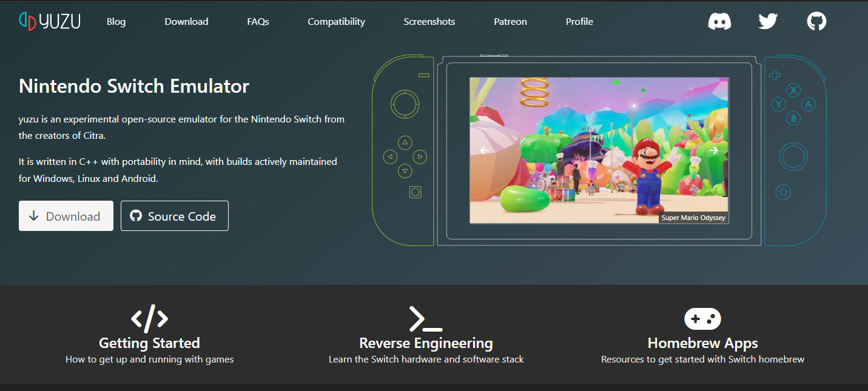Click the Nintendo Switch Emulator headline
Image resolution: width=868 pixels, height=391 pixels.
click(134, 86)
